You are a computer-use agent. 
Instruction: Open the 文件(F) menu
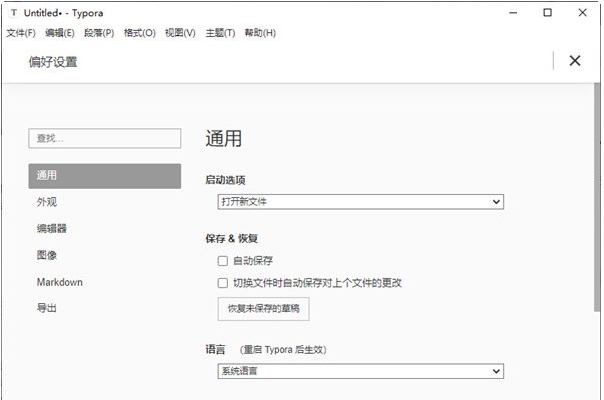coord(21,33)
